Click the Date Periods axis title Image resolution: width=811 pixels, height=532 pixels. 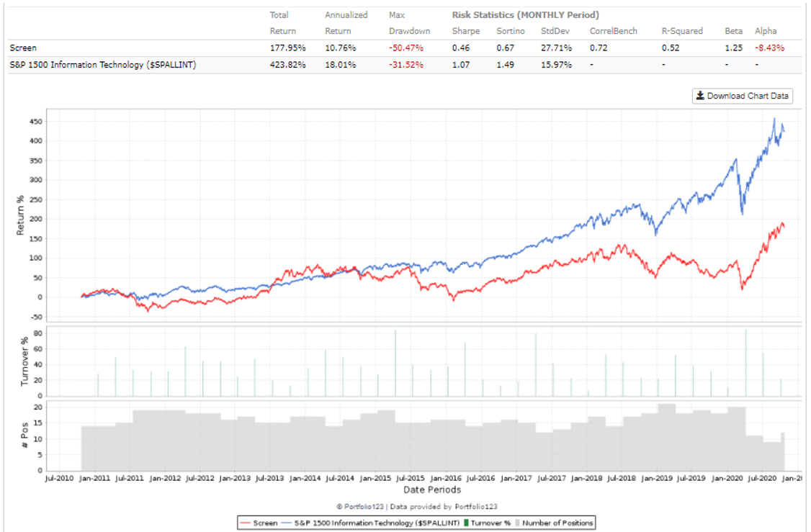(x=432, y=490)
